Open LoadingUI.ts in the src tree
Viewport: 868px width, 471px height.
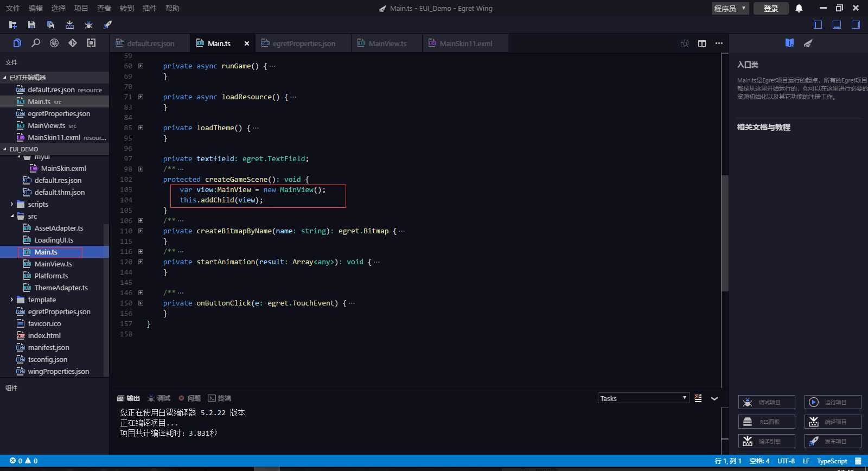[54, 240]
